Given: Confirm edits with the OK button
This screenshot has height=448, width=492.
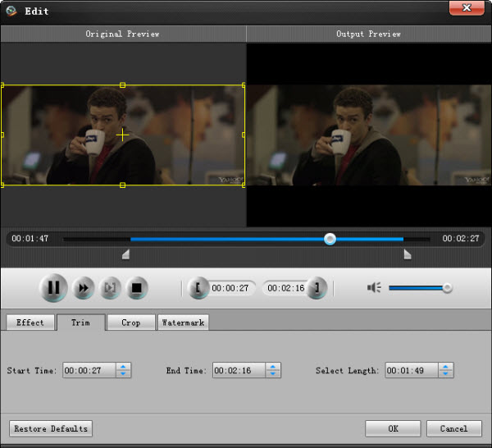Looking at the screenshot, I should [392, 428].
